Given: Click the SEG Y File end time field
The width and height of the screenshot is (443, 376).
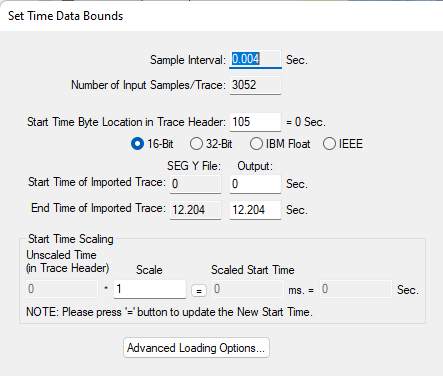Looking at the screenshot, I should [195, 210].
